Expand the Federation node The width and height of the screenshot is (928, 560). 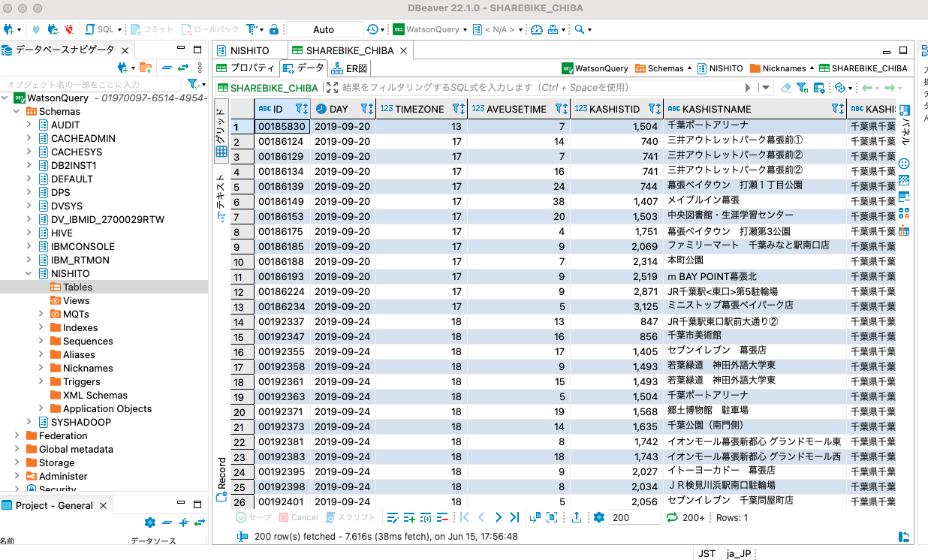click(x=17, y=435)
